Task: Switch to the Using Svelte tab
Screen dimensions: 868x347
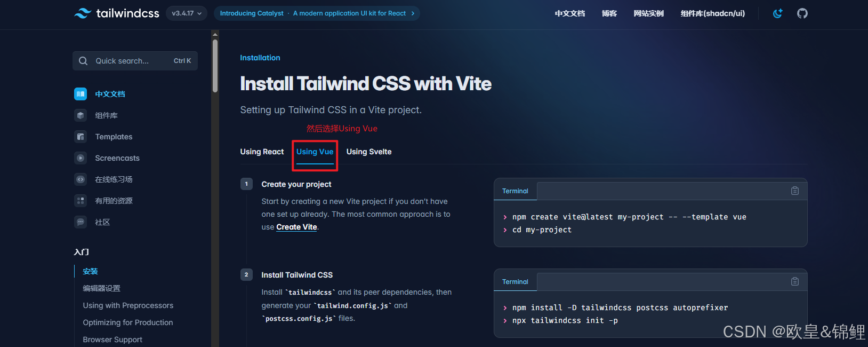Action: pos(369,152)
